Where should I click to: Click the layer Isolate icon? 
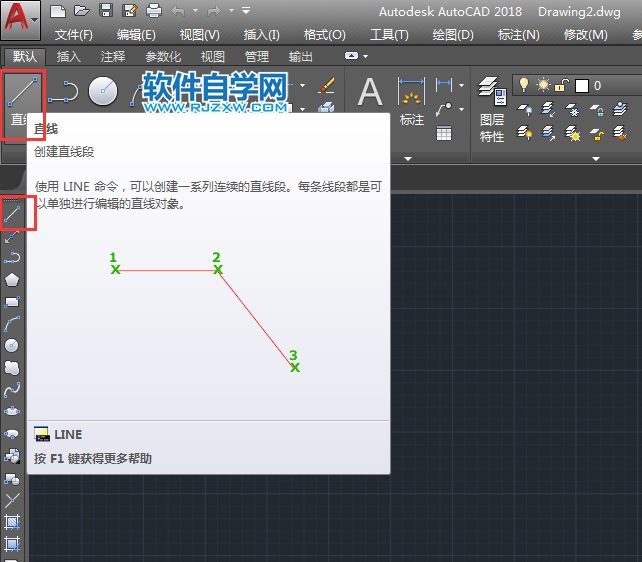point(548,110)
